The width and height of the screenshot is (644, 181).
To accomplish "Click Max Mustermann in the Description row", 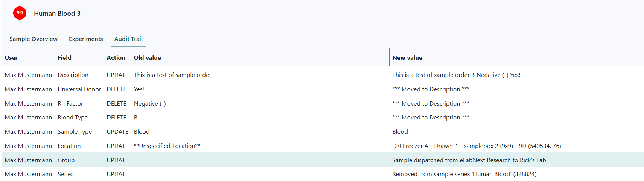I will click(28, 75).
